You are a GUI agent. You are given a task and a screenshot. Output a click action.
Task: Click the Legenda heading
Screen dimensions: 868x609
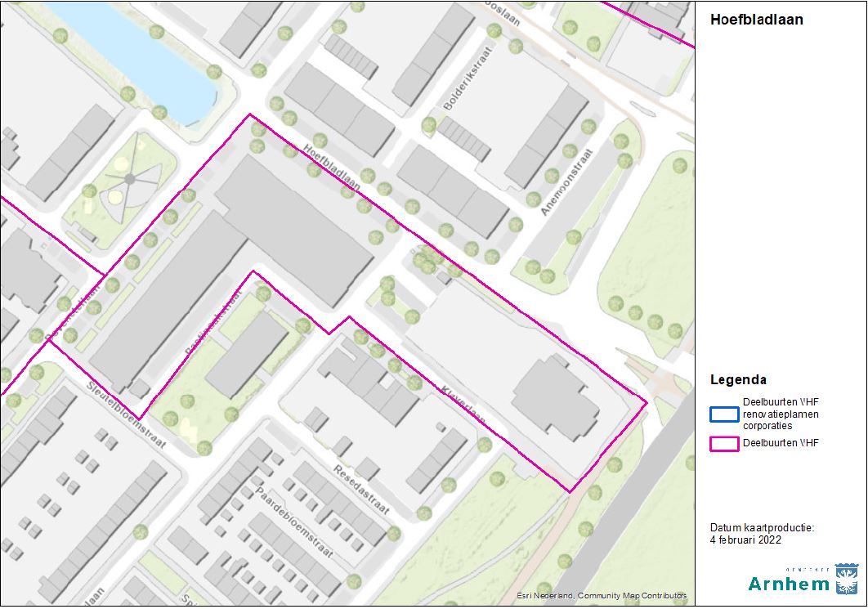738,380
